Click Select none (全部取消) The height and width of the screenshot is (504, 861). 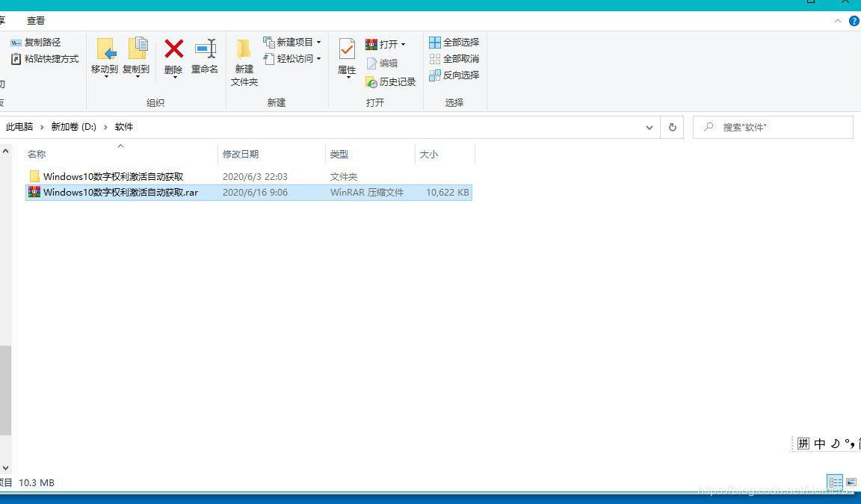point(454,59)
